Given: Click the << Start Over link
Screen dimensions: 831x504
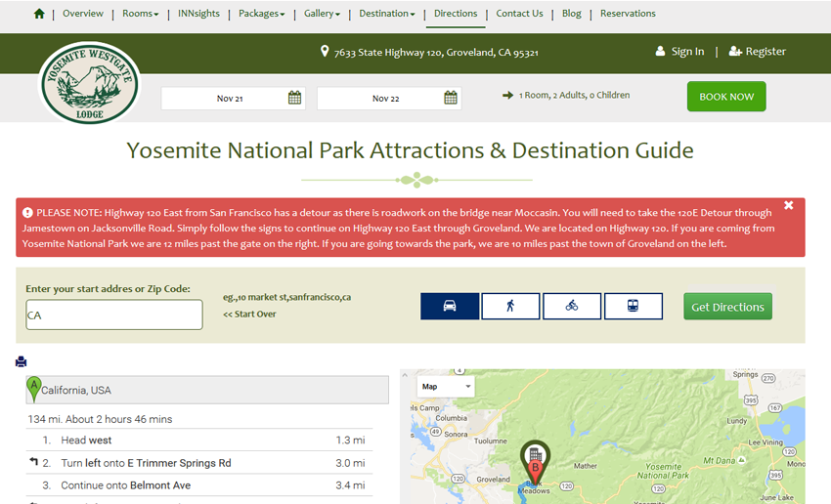Looking at the screenshot, I should [249, 314].
